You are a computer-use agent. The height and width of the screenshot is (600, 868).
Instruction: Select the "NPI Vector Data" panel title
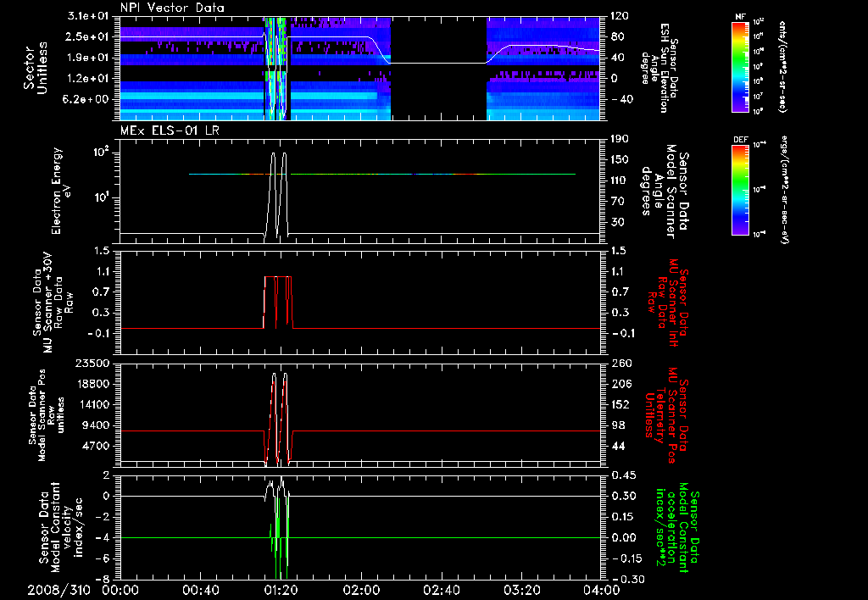tap(172, 8)
